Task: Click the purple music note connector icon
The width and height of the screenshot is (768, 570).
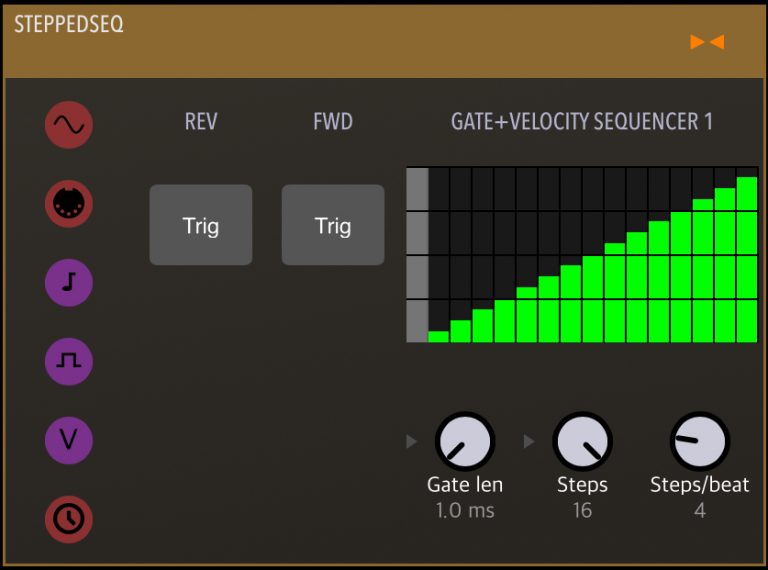Action: pos(69,283)
